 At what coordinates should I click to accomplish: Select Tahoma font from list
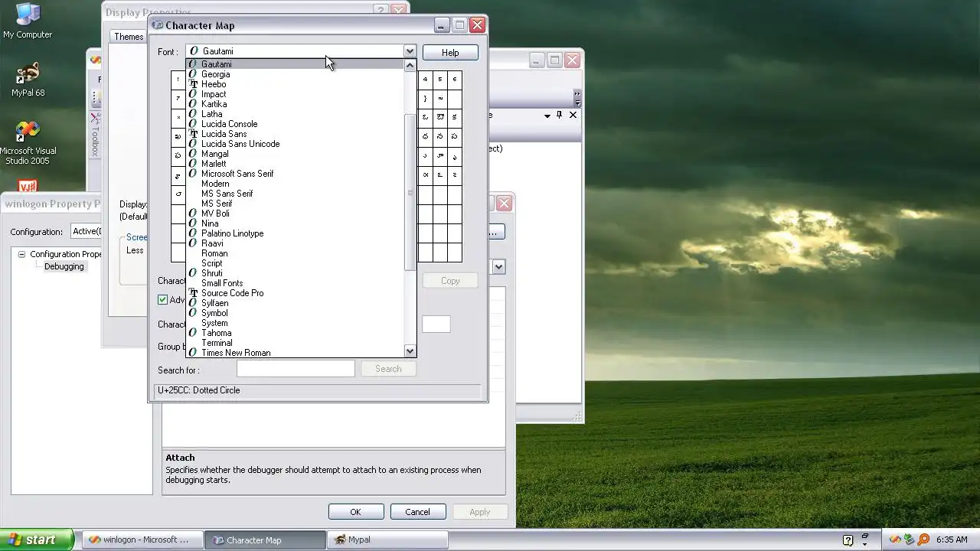click(x=295, y=333)
